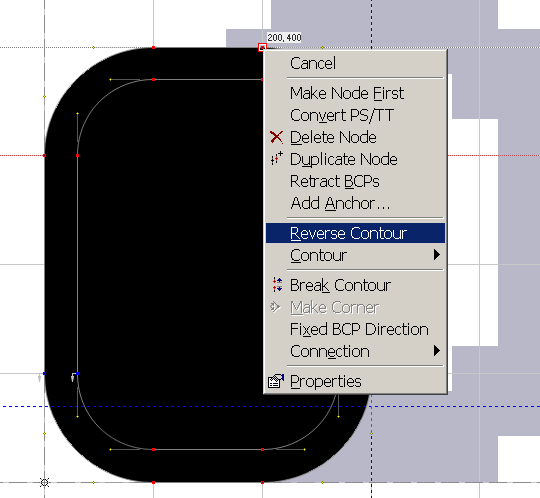
Task: Expand Connection submenu arrow
Action: (x=437, y=351)
